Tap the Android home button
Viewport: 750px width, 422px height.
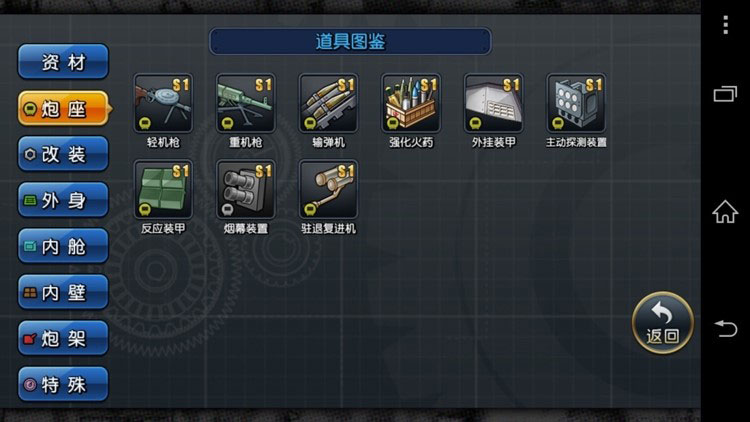(725, 211)
